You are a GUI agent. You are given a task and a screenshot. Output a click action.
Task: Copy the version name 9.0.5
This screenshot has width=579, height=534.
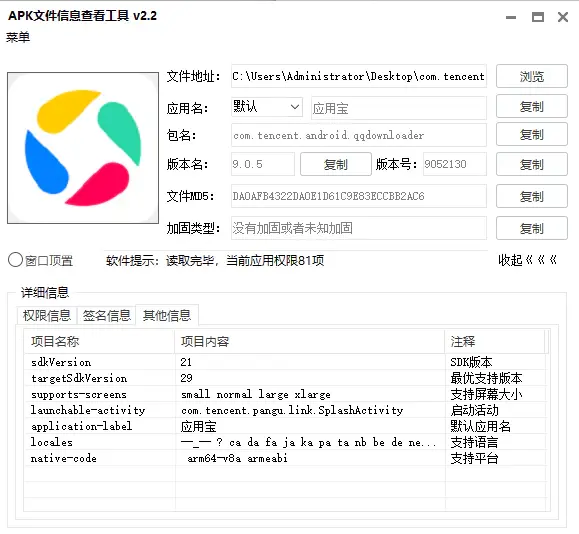pyautogui.click(x=336, y=164)
